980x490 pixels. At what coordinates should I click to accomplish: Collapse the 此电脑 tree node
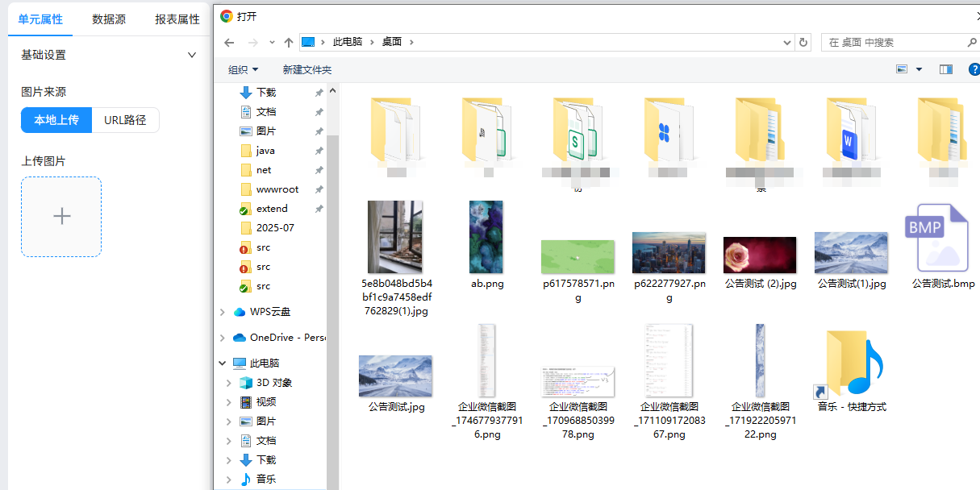[223, 363]
